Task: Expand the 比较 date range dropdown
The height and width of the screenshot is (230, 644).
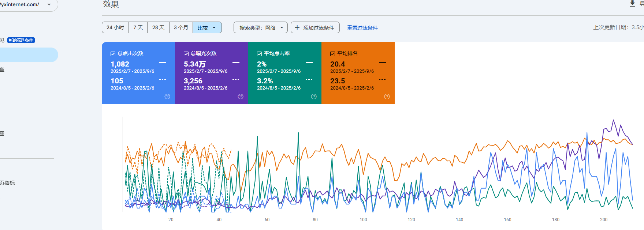Action: [x=207, y=27]
